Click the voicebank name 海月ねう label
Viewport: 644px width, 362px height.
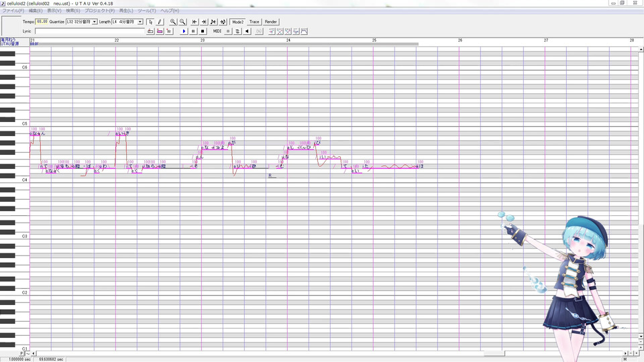[x=7, y=40]
